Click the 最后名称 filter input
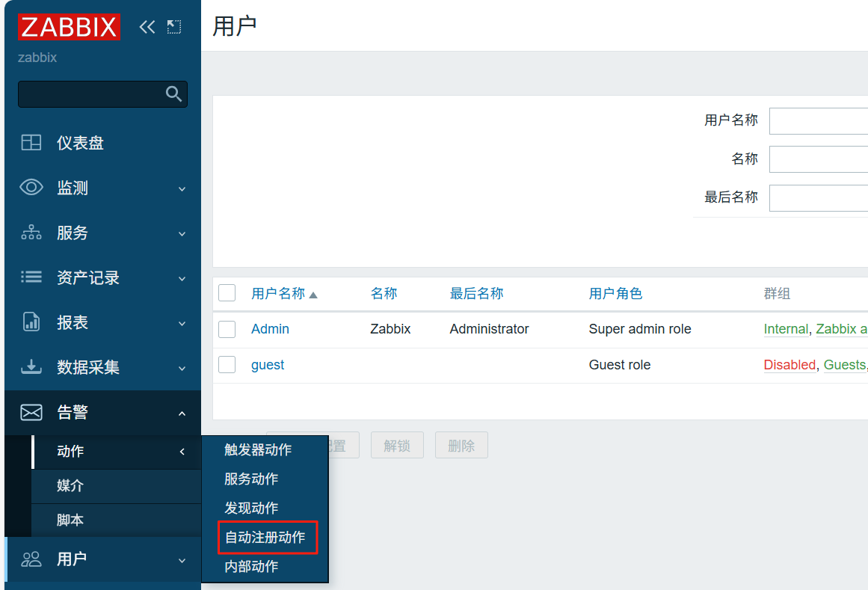 click(x=818, y=197)
